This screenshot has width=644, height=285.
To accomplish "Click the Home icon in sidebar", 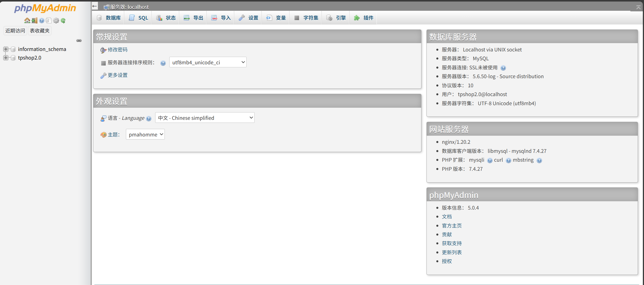I will (27, 20).
